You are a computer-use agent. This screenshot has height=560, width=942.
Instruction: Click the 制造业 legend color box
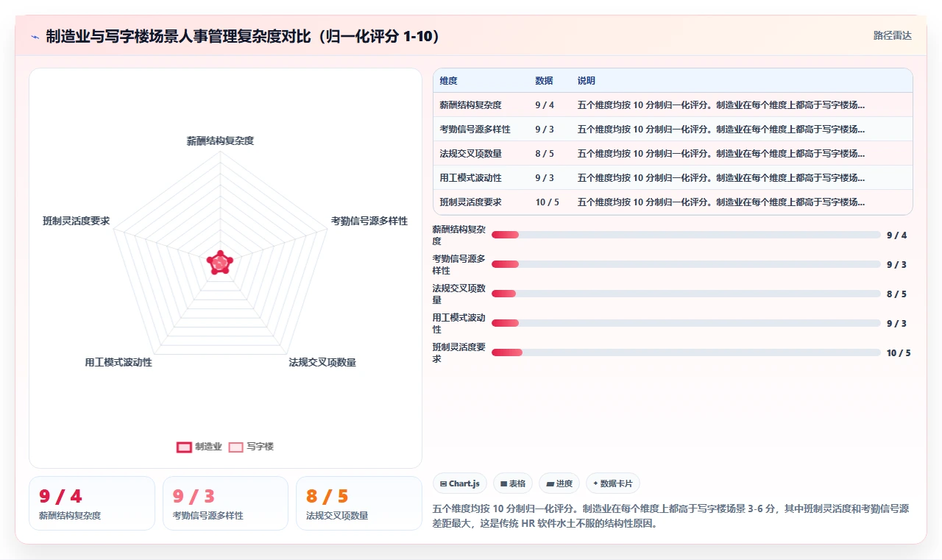pos(184,447)
